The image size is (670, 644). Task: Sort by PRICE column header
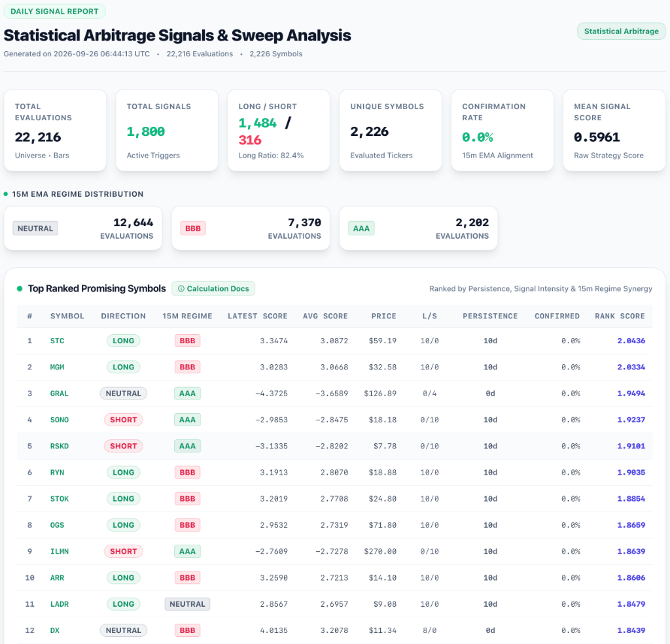[x=383, y=316]
